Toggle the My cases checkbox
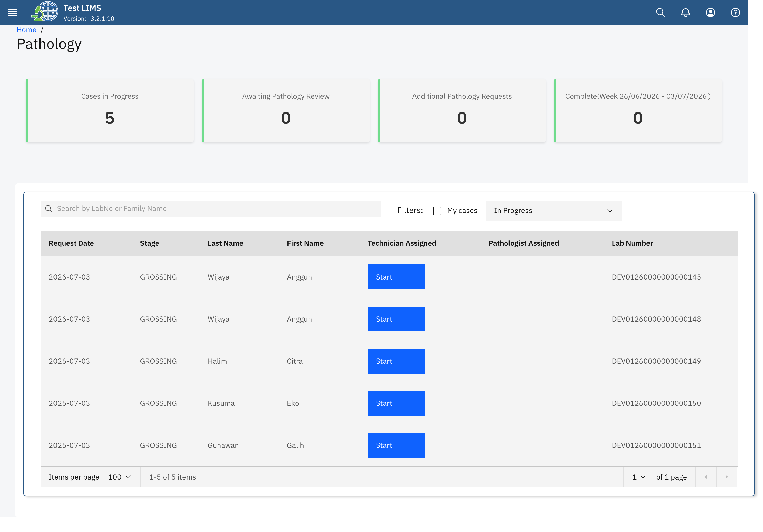 (x=437, y=211)
